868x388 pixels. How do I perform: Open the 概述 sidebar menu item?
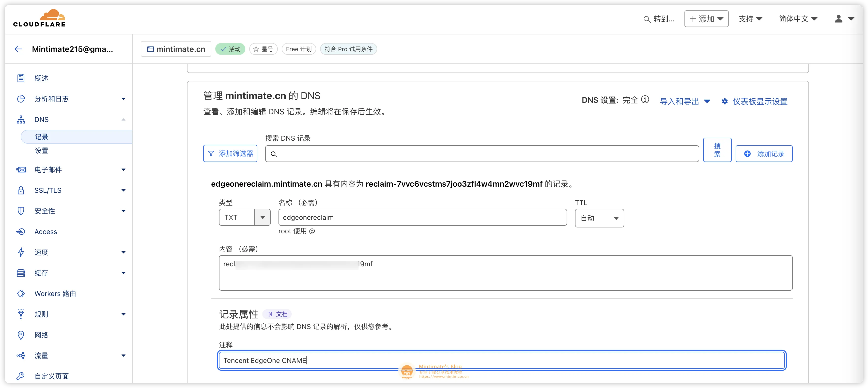[x=41, y=78]
